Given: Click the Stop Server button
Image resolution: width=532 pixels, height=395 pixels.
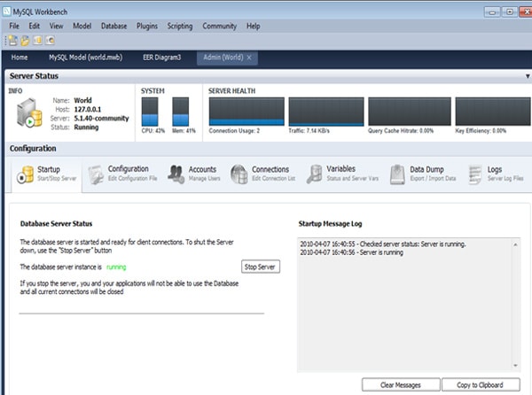Looking at the screenshot, I should click(x=260, y=267).
